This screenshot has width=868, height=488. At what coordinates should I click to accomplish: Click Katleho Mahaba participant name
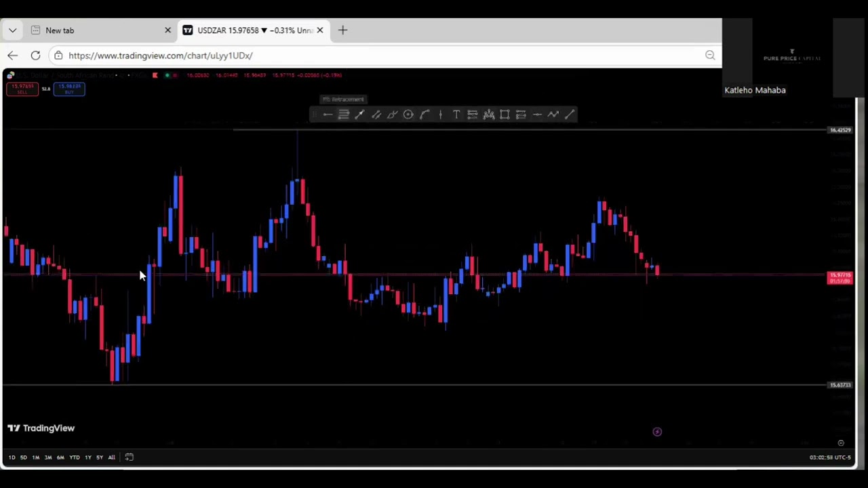[x=755, y=90]
